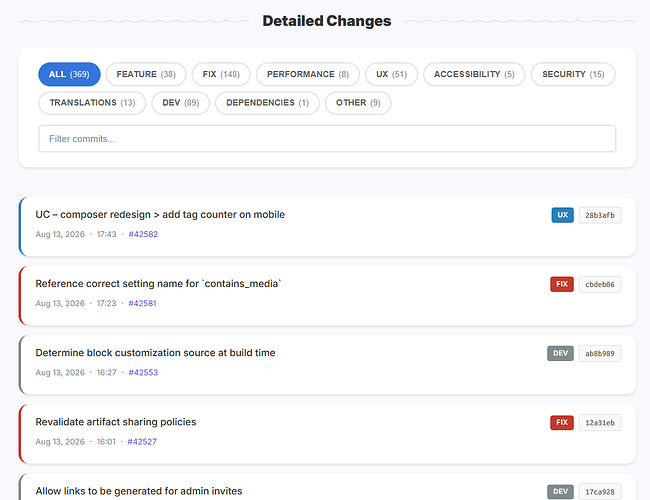Select 'Reference correct setting name' commit title
650x500 pixels.
158,284
